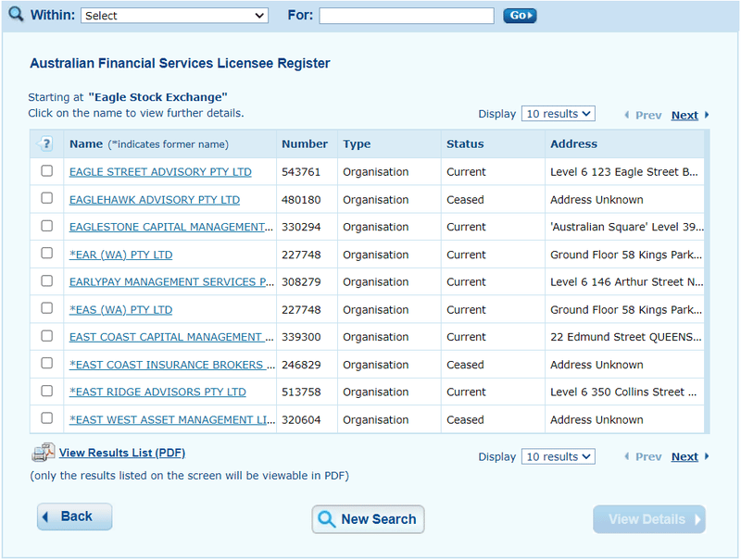Image resolution: width=741 pixels, height=560 pixels.
Task: Open EAGLEHAWK ADVISORY PTY LTD link
Action: click(x=155, y=200)
